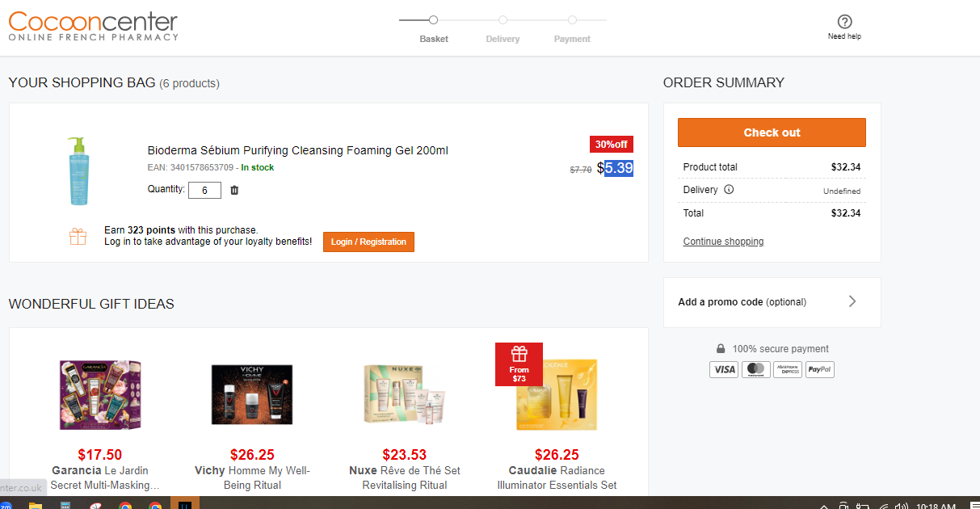Image resolution: width=980 pixels, height=509 pixels.
Task: Click the Payment step circle marker
Action: pos(572,19)
